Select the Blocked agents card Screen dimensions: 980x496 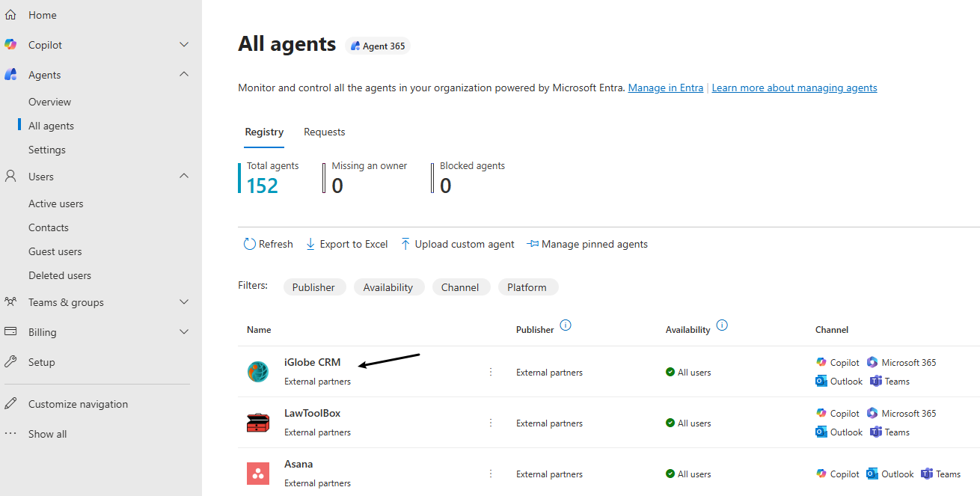[x=468, y=178]
